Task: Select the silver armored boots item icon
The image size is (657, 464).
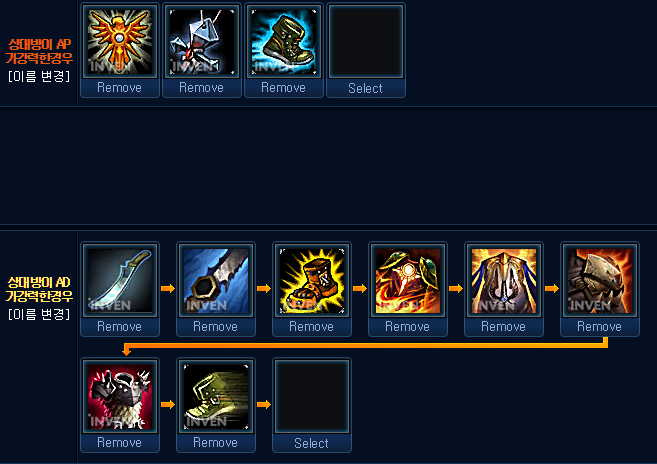Action: coord(202,41)
